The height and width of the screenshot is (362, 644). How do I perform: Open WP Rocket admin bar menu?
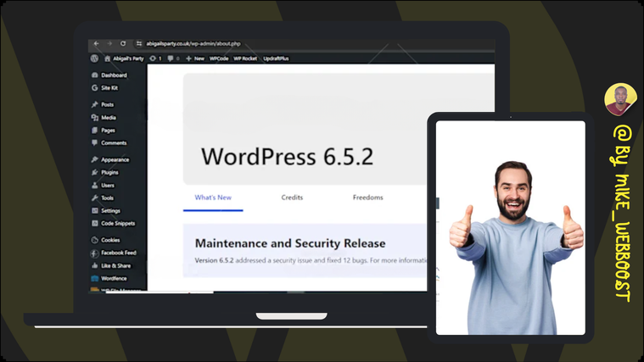245,58
